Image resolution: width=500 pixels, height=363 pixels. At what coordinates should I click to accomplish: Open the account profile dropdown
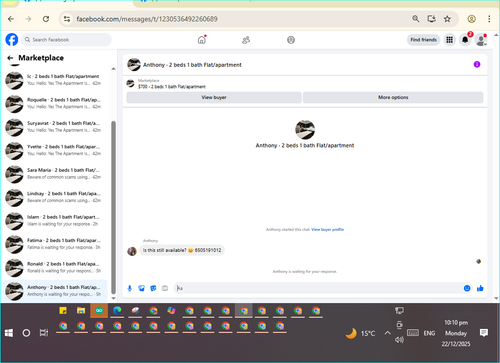(481, 40)
